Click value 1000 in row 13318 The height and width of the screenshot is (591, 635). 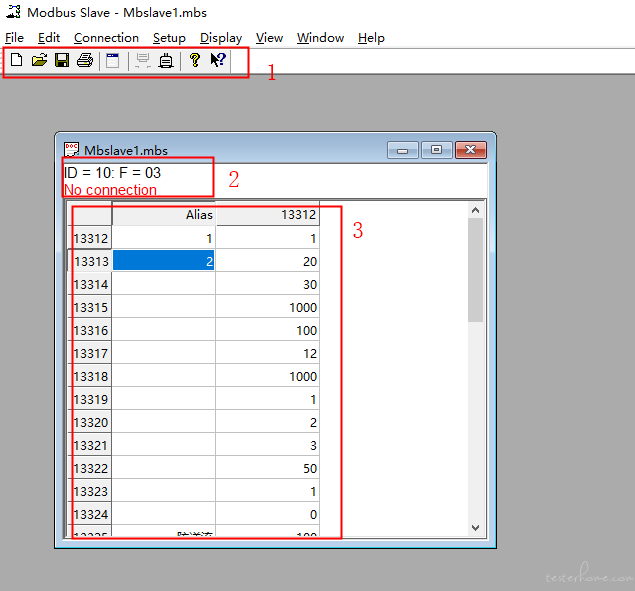tap(267, 376)
